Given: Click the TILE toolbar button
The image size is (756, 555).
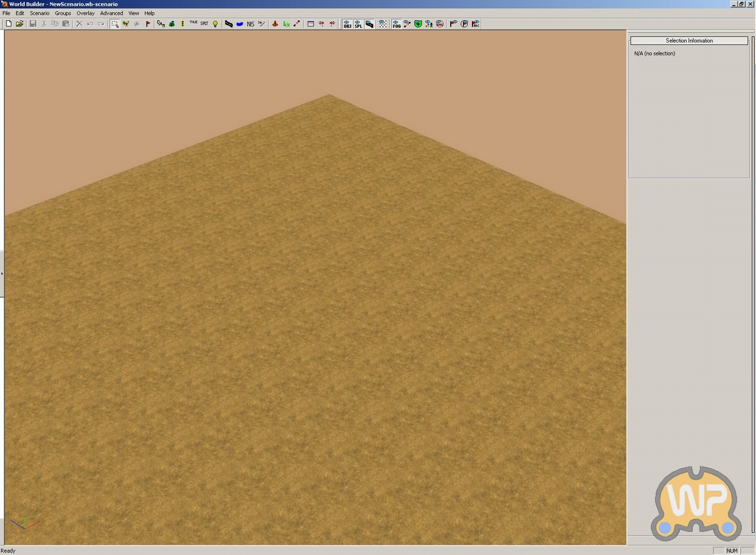Looking at the screenshot, I should 193,24.
